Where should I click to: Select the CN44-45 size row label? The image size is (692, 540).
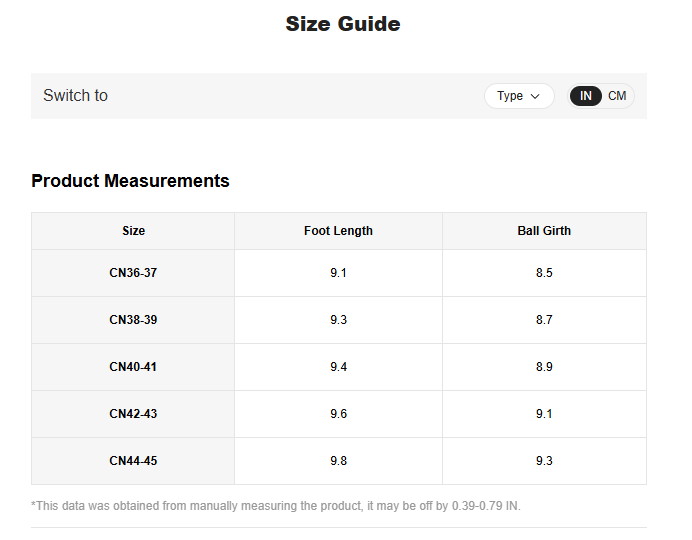point(133,461)
